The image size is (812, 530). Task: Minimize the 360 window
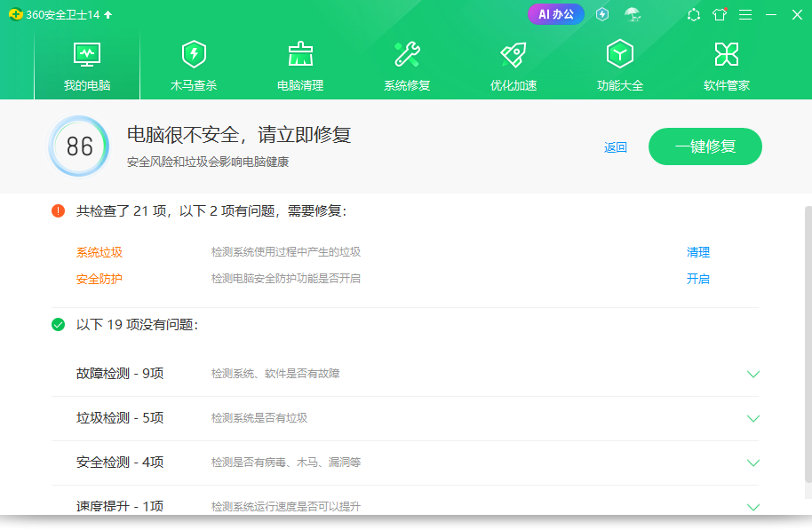(771, 15)
